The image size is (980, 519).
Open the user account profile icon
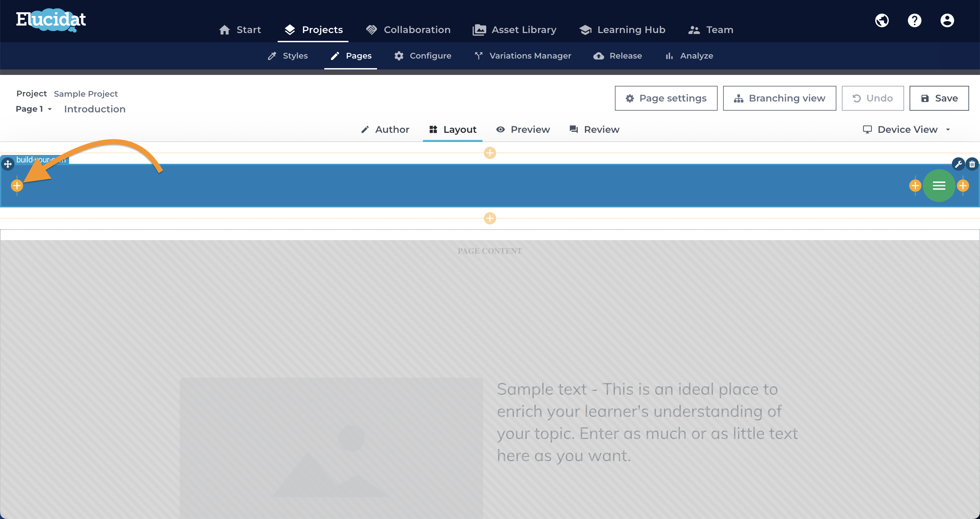(947, 20)
